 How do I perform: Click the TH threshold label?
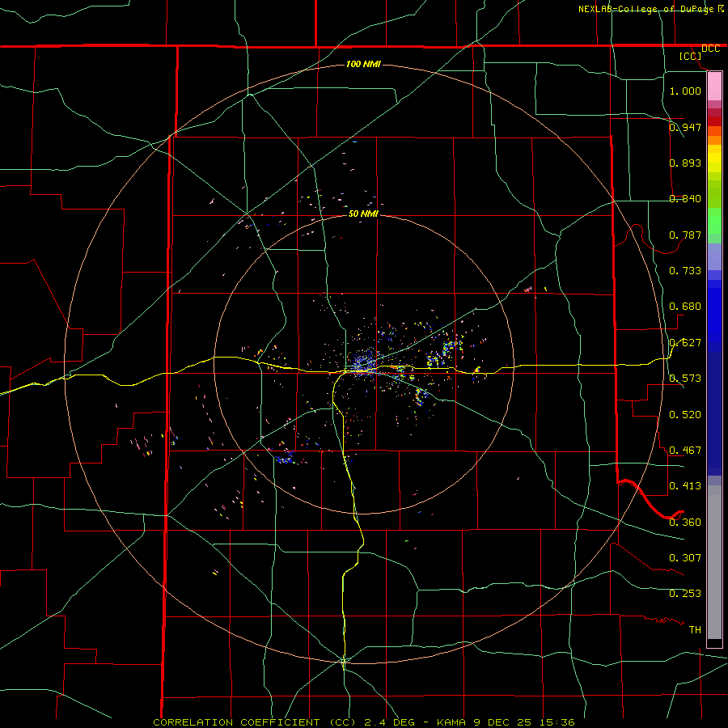coord(695,630)
